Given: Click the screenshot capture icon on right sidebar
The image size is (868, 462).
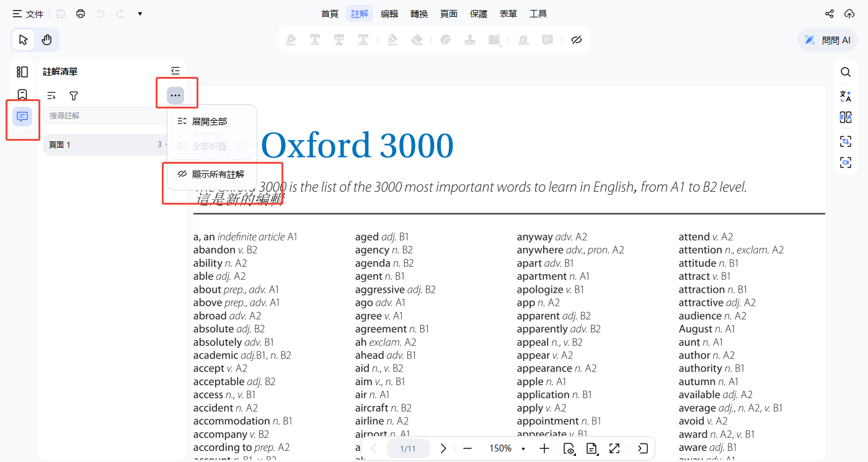Looking at the screenshot, I should (846, 162).
